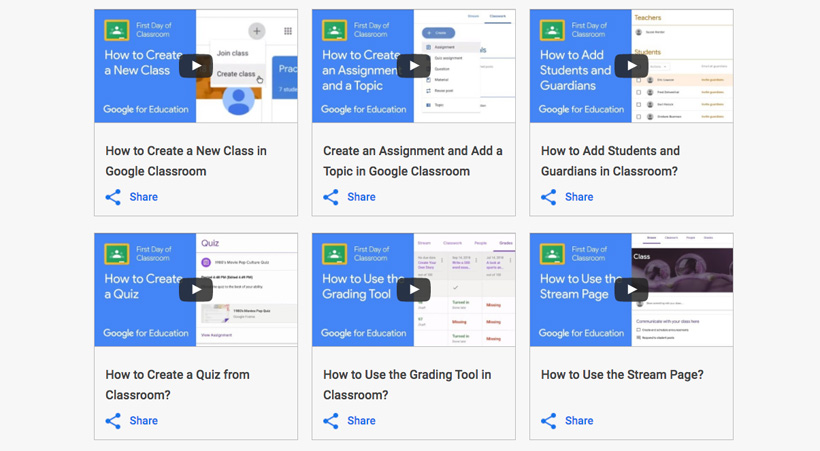Viewport: 820px width, 451px height.
Task: Open 'How to Use the Grading Tool in Classroom?' title
Action: coord(407,385)
